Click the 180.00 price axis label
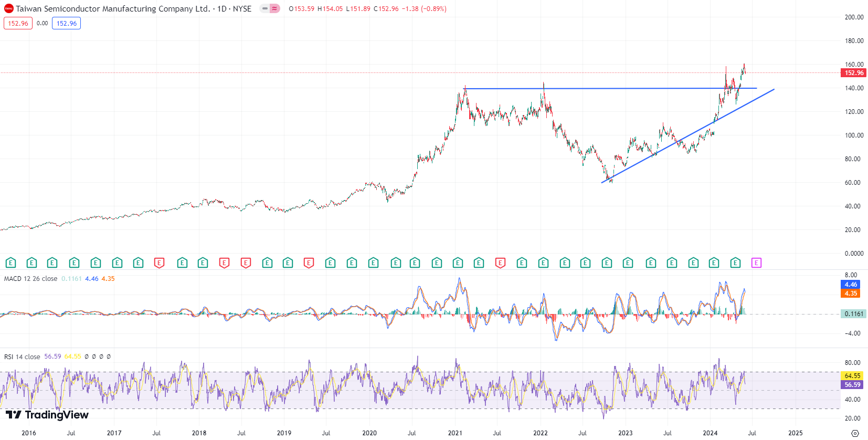The width and height of the screenshot is (868, 440). click(x=854, y=41)
